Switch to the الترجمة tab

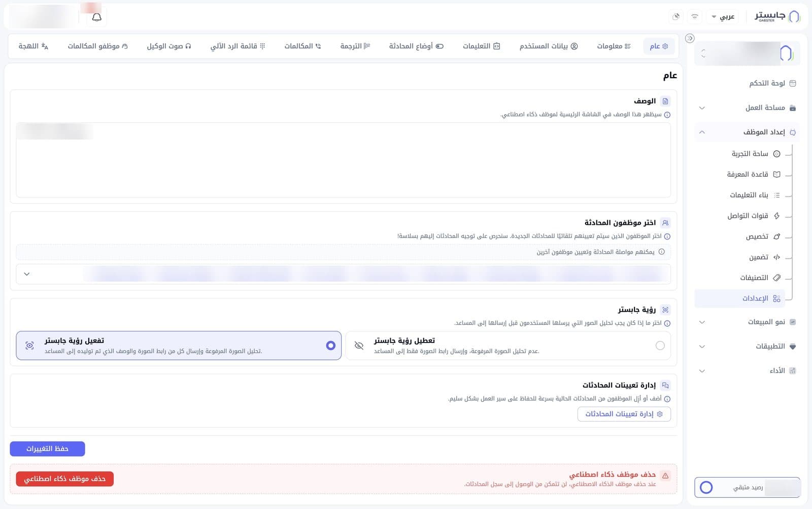tap(355, 46)
